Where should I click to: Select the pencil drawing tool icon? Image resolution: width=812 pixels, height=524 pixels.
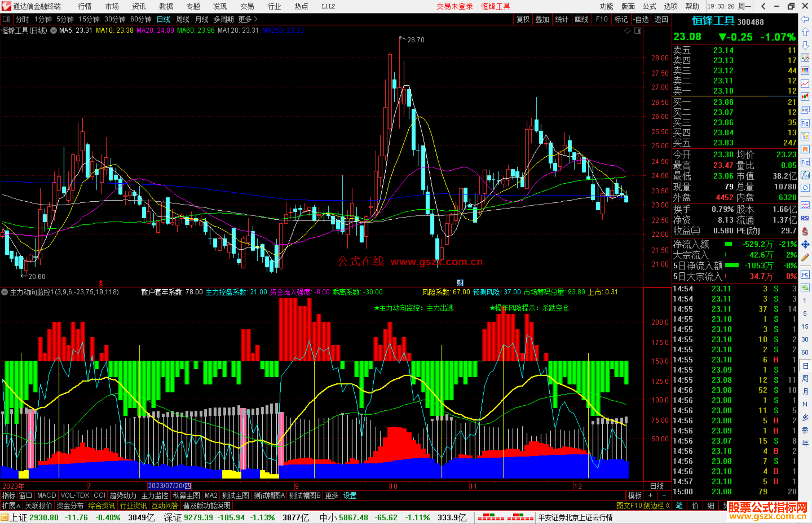805,257
